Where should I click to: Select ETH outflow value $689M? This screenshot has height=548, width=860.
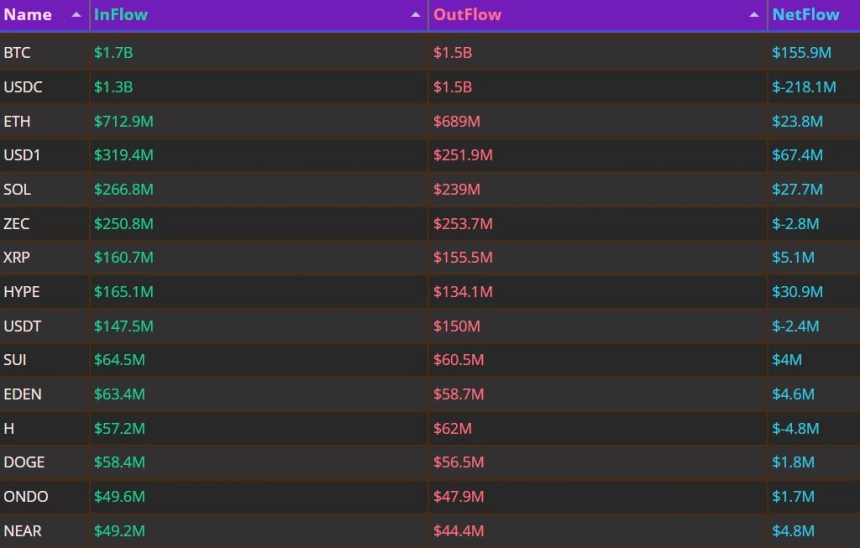pyautogui.click(x=457, y=121)
